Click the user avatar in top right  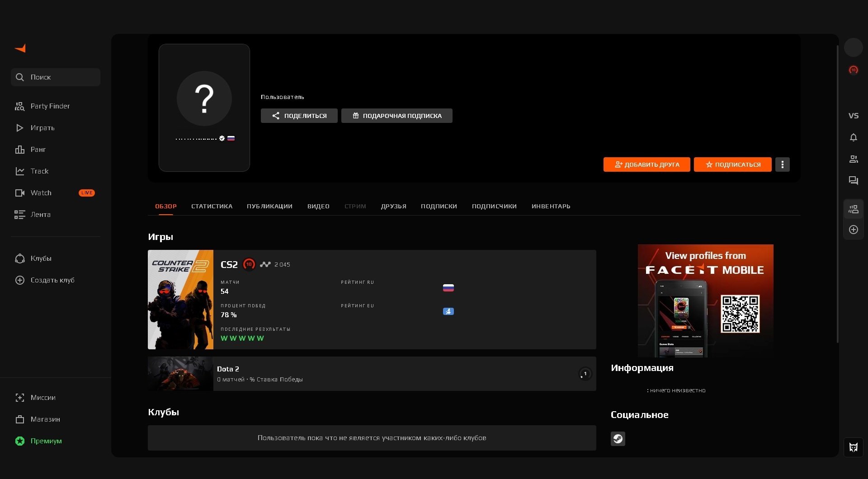[853, 47]
